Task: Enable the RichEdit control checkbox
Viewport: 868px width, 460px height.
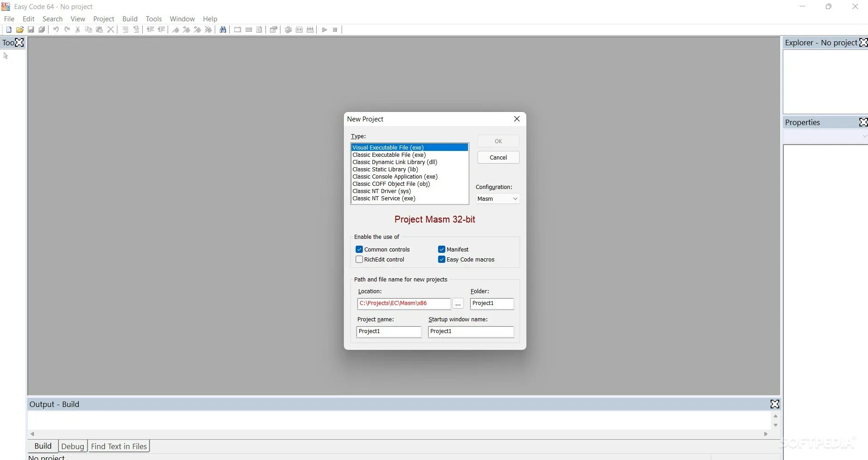Action: pos(359,259)
